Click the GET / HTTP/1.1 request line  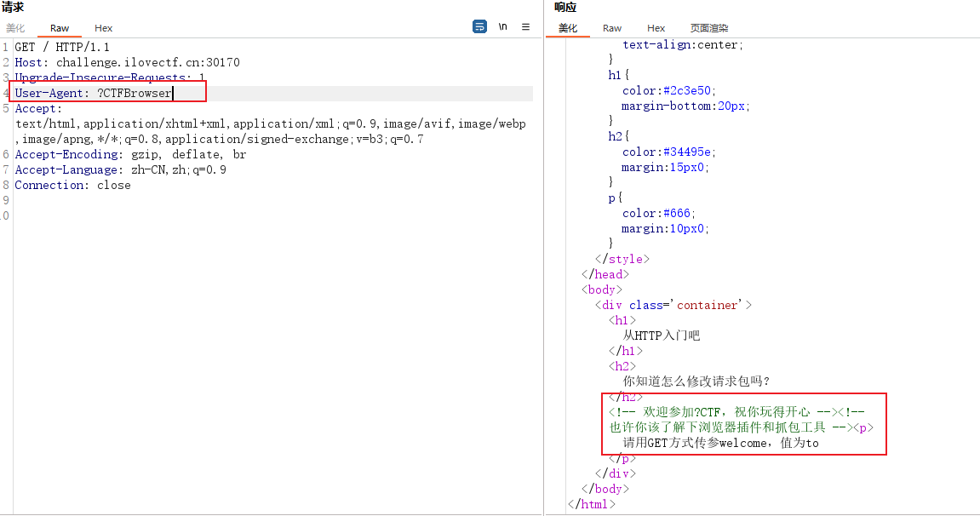point(62,47)
